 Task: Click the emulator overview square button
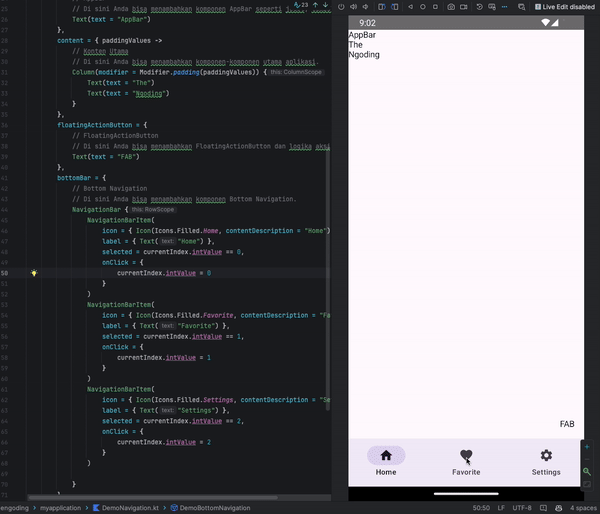(x=433, y=6)
